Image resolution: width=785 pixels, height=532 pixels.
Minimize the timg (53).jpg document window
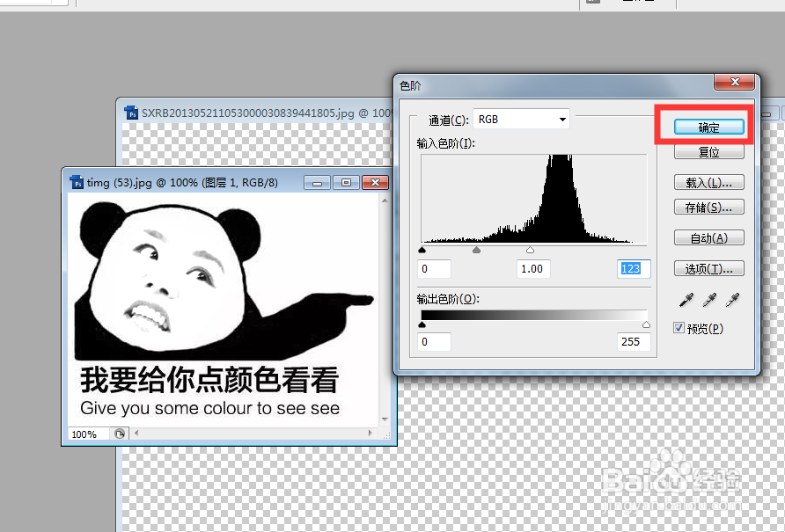coord(317,183)
